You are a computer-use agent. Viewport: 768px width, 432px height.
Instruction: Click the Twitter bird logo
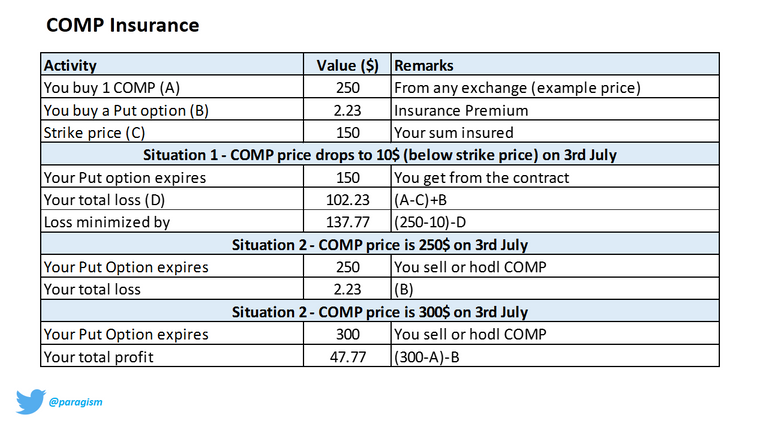point(31,402)
